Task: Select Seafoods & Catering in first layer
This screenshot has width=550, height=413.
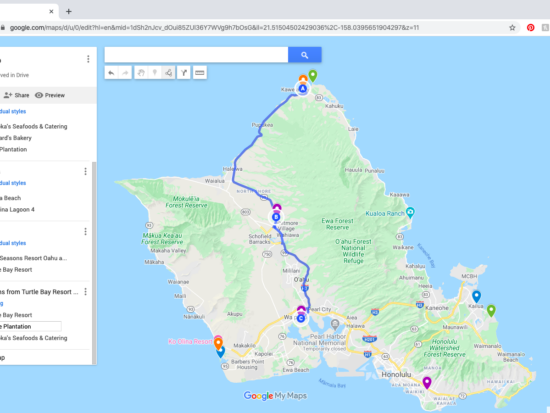Action: (x=34, y=126)
